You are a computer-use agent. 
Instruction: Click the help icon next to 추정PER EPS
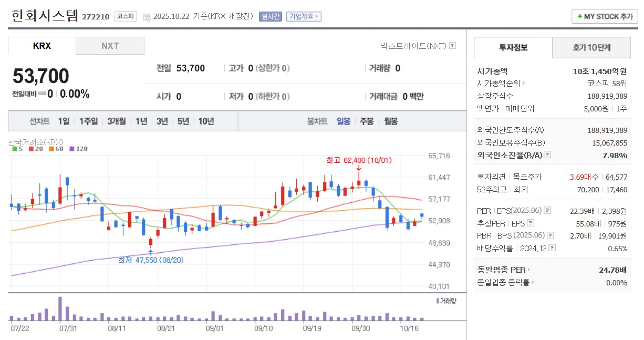coord(530,223)
